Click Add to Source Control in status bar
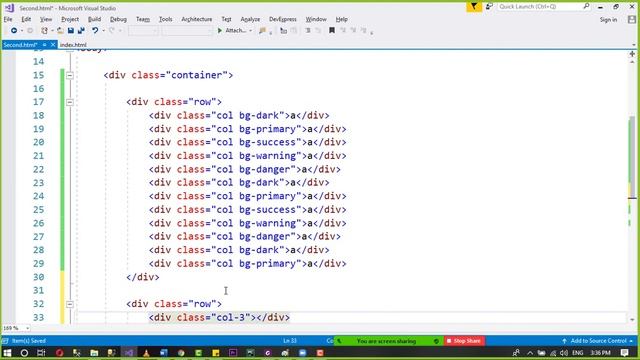Image resolution: width=640 pixels, height=360 pixels. 598,341
